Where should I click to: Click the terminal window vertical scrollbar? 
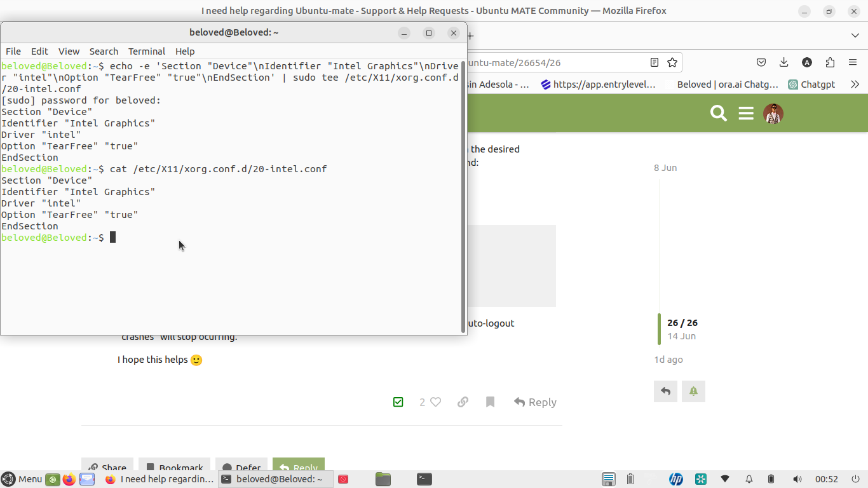[463, 191]
